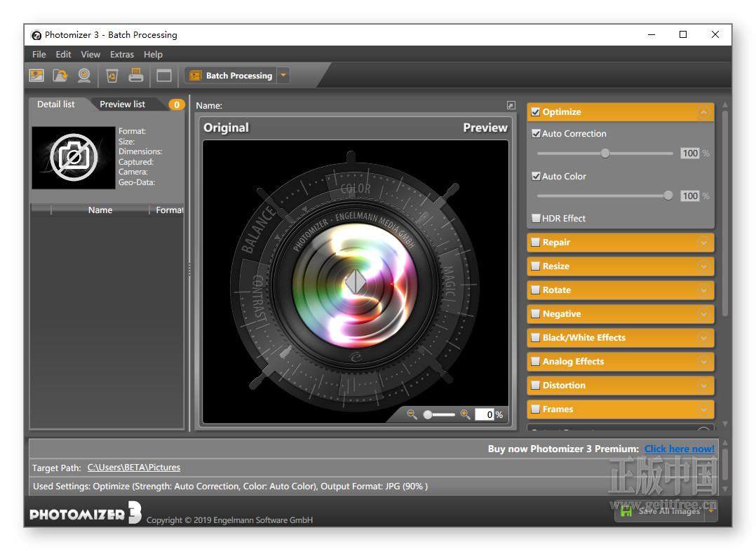Switch to the Preview list tab
This screenshot has height=551, width=756.
pyautogui.click(x=123, y=104)
